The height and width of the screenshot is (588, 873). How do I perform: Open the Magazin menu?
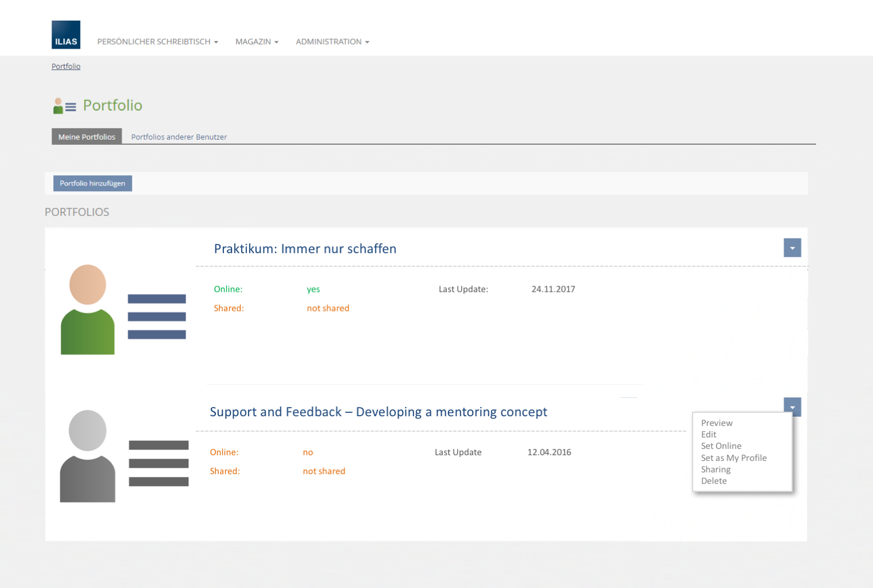pyautogui.click(x=257, y=42)
